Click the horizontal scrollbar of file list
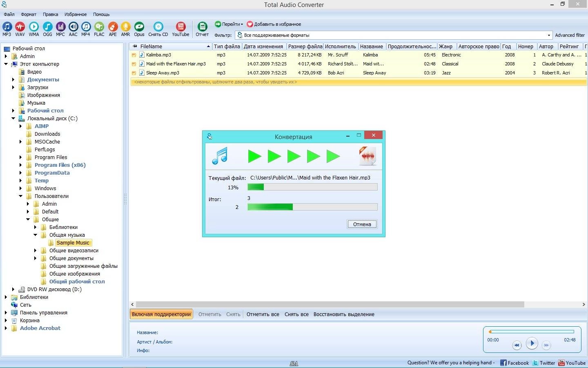Screen dimensions: 588x368 point(330,305)
